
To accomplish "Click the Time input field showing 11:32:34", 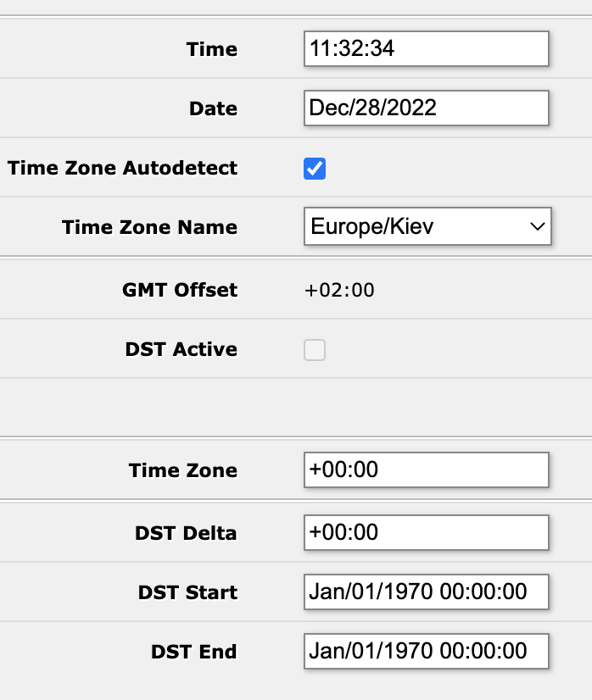I will click(x=426, y=49).
